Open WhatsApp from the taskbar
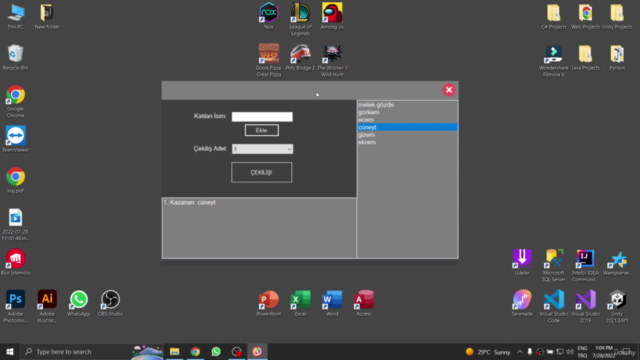640x360 pixels. 216,351
